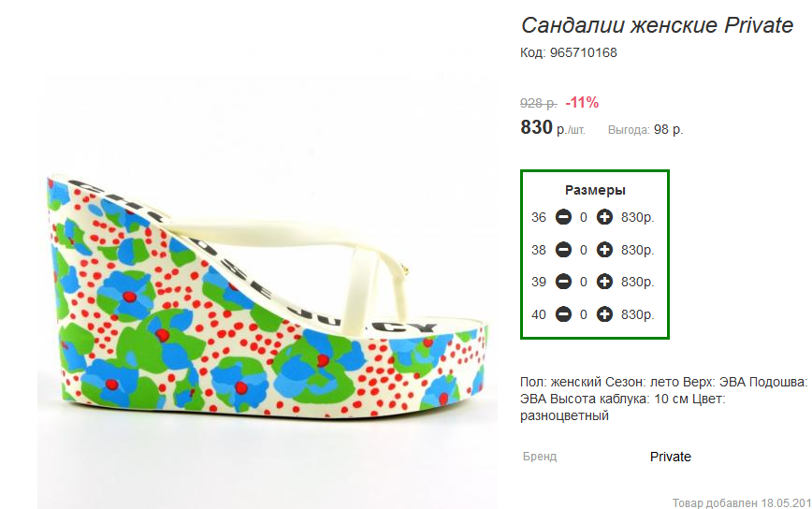Click the product code 965710168
The height and width of the screenshot is (509, 812).
click(x=583, y=52)
